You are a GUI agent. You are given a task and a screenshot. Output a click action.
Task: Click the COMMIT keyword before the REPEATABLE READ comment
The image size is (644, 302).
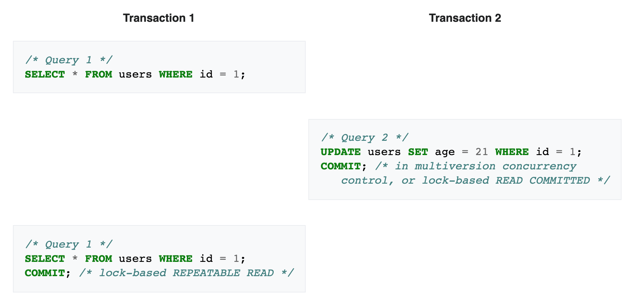pos(45,273)
